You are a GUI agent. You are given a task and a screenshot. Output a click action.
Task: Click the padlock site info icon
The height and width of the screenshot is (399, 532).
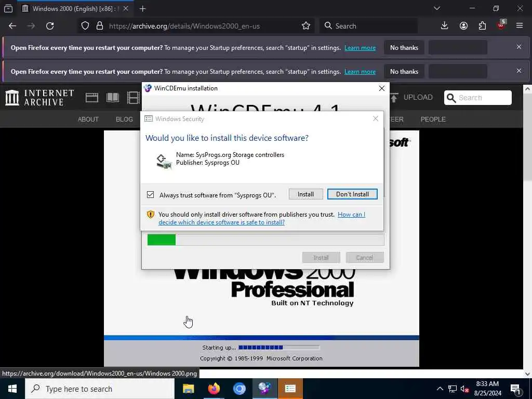[x=100, y=26]
